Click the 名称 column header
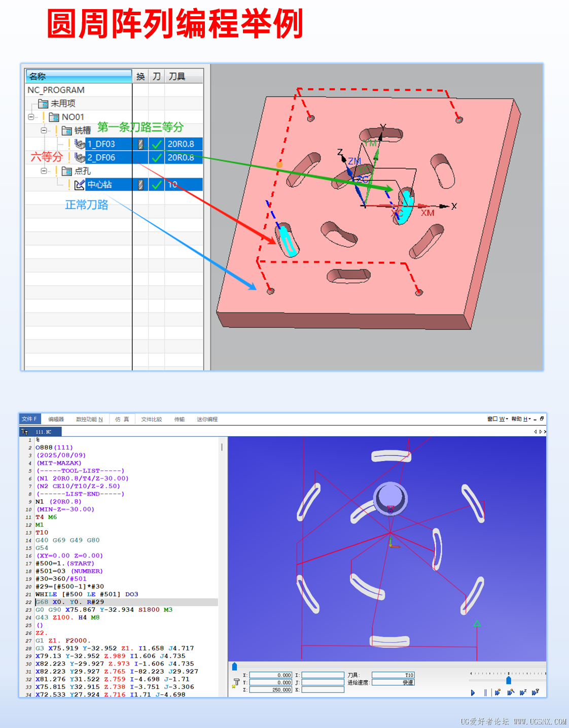This screenshot has width=569, height=728. click(79, 76)
